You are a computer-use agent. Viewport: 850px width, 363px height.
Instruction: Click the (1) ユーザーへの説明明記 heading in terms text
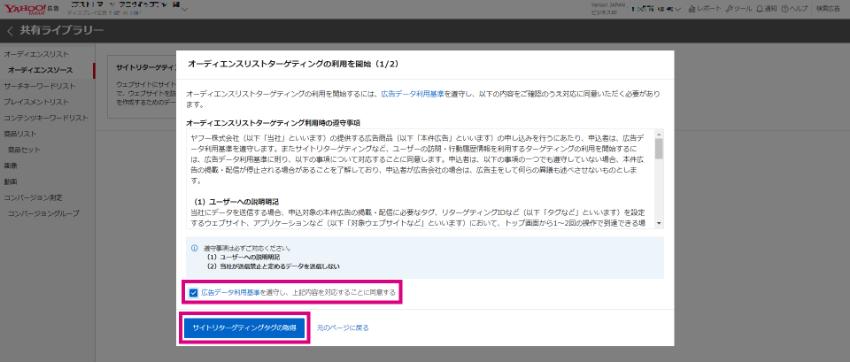click(x=236, y=201)
